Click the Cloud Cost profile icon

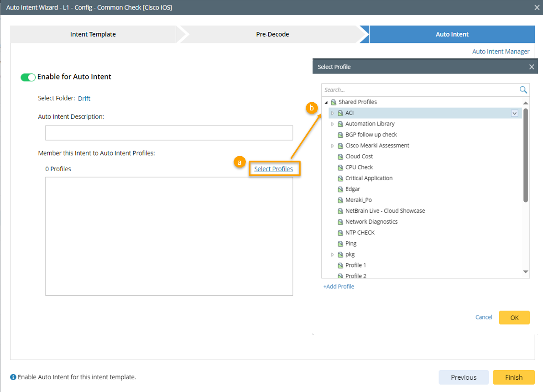tap(340, 157)
